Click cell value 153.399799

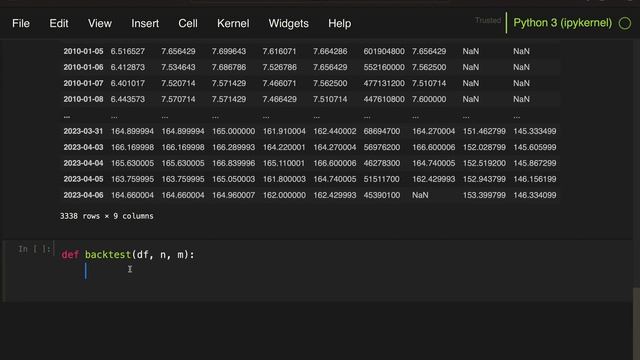click(484, 195)
